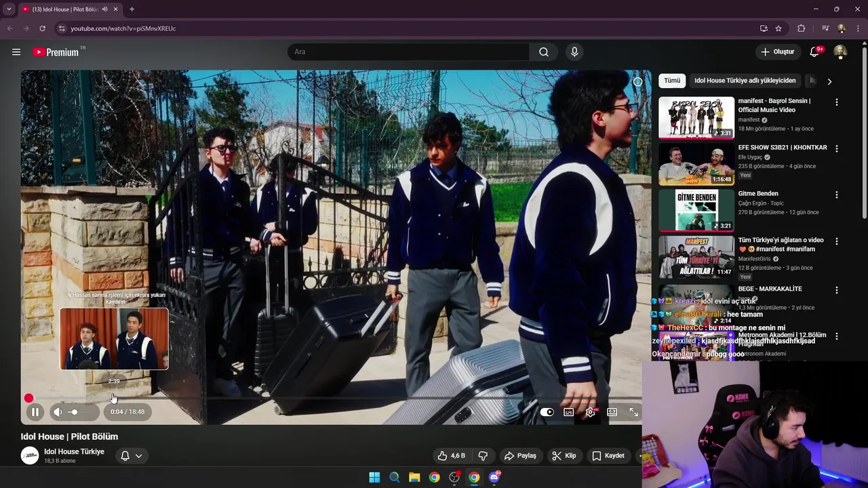Save the video with Kaydet
The width and height of the screenshot is (868, 488).
(x=608, y=455)
